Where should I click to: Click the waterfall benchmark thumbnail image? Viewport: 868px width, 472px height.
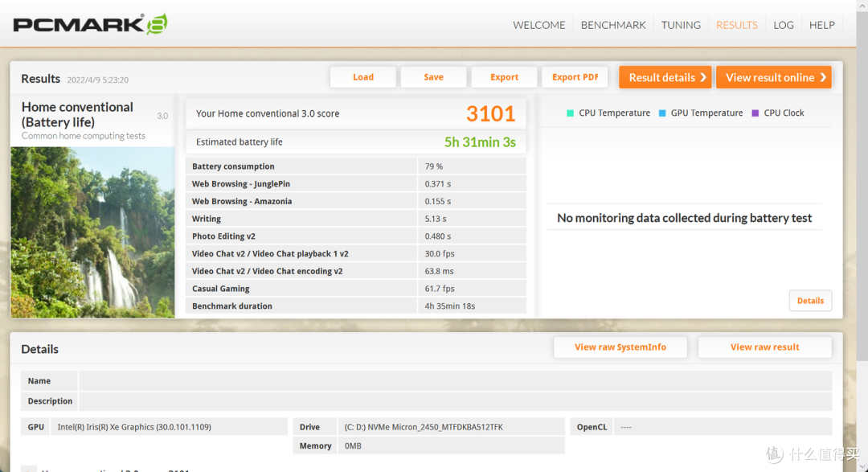click(92, 232)
